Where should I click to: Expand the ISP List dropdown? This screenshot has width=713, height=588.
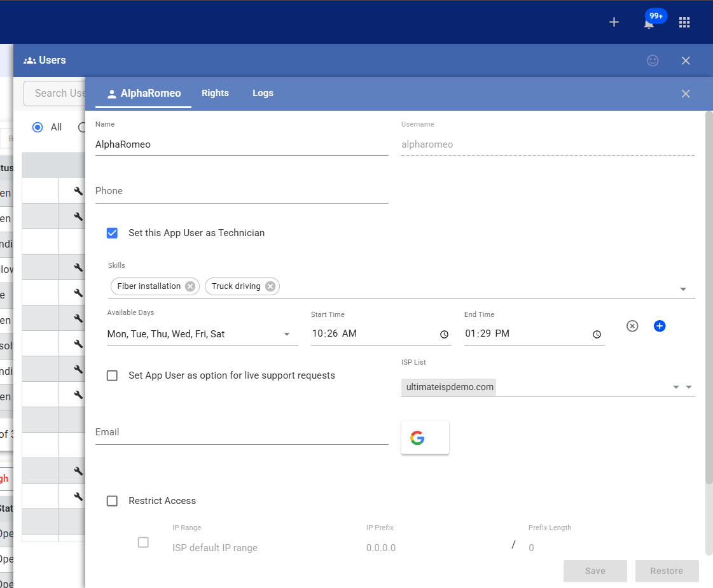click(x=689, y=387)
